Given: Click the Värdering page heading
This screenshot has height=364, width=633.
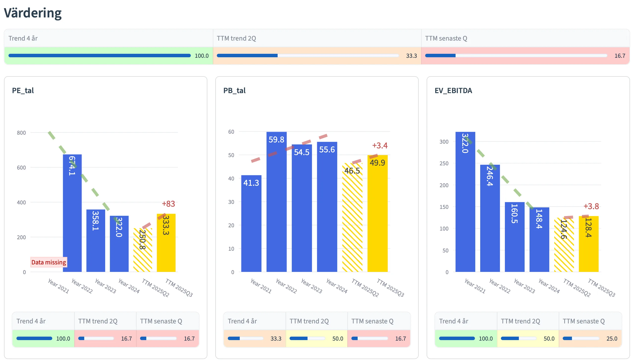Looking at the screenshot, I should pyautogui.click(x=33, y=13).
